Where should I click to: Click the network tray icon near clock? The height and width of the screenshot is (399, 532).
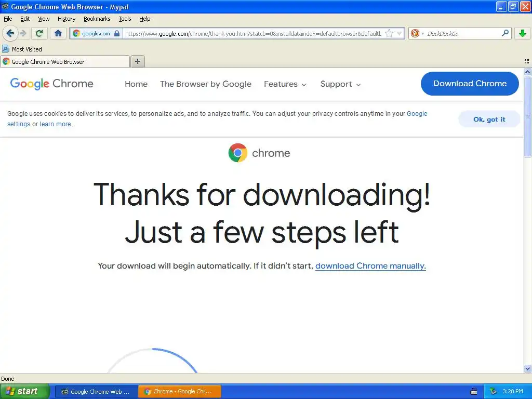click(493, 391)
